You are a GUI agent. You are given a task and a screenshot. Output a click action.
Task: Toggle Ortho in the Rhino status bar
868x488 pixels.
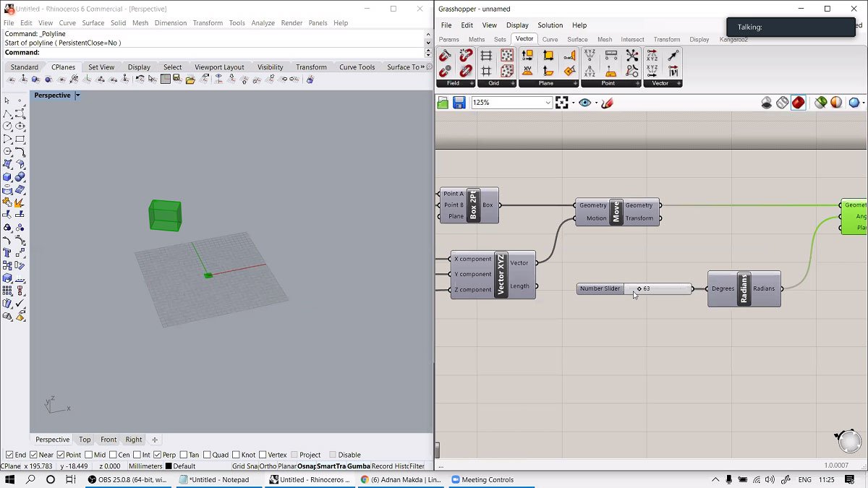[x=268, y=466]
